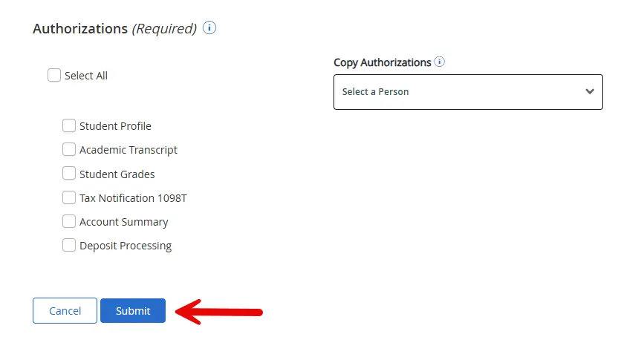
Task: Toggle the Student Grades checkbox
Action: click(x=69, y=174)
